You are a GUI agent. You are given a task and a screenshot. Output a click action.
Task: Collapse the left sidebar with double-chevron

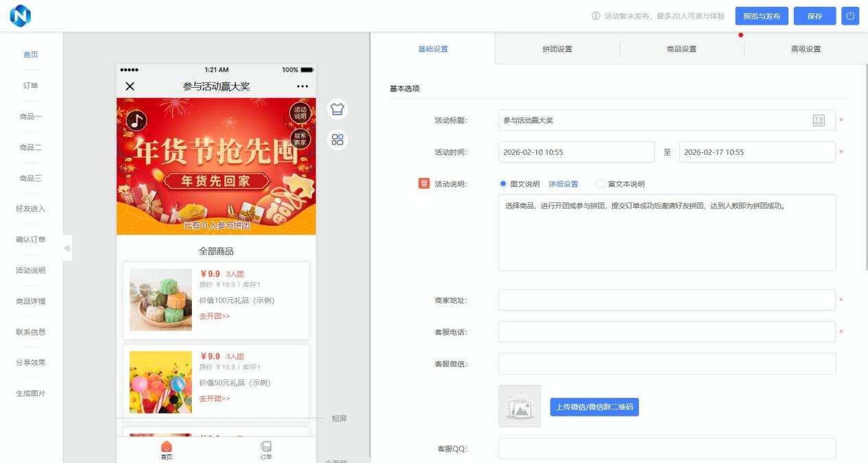(67, 248)
